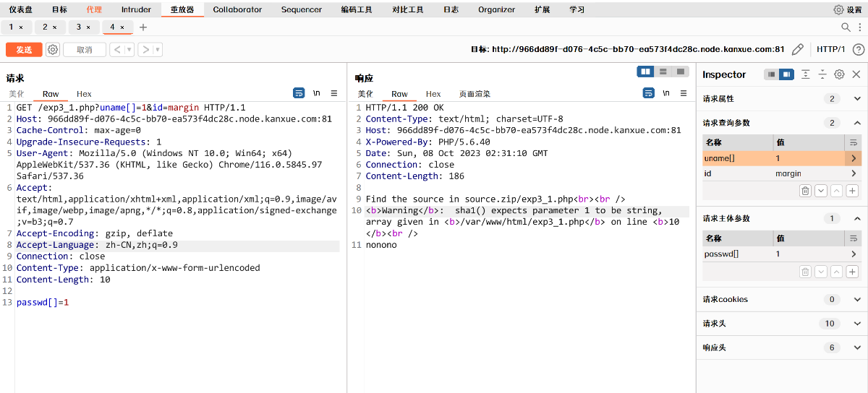The width and height of the screenshot is (868, 393).
Task: Toggle word wrap in response editor
Action: [x=649, y=93]
